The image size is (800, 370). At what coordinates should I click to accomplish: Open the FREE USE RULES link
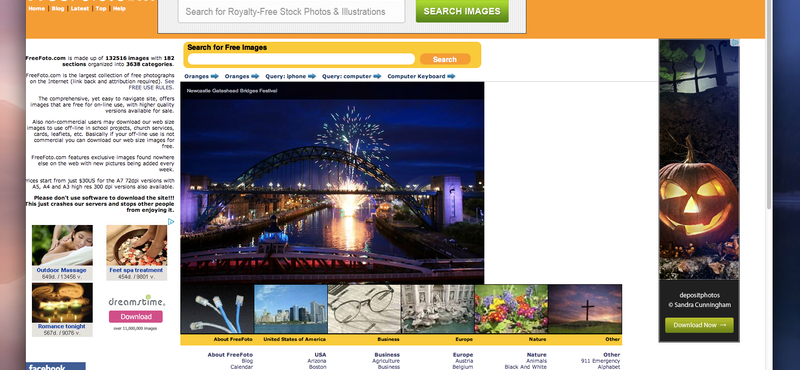(151, 87)
